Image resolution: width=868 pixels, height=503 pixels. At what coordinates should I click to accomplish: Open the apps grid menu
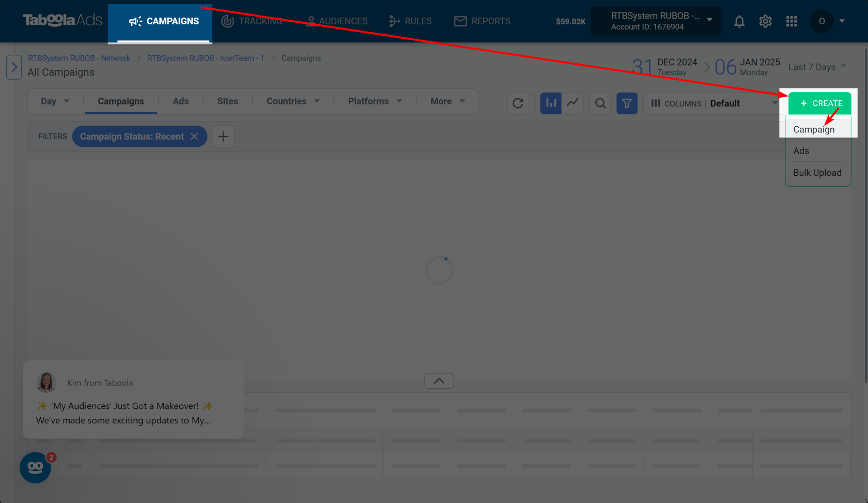click(792, 21)
